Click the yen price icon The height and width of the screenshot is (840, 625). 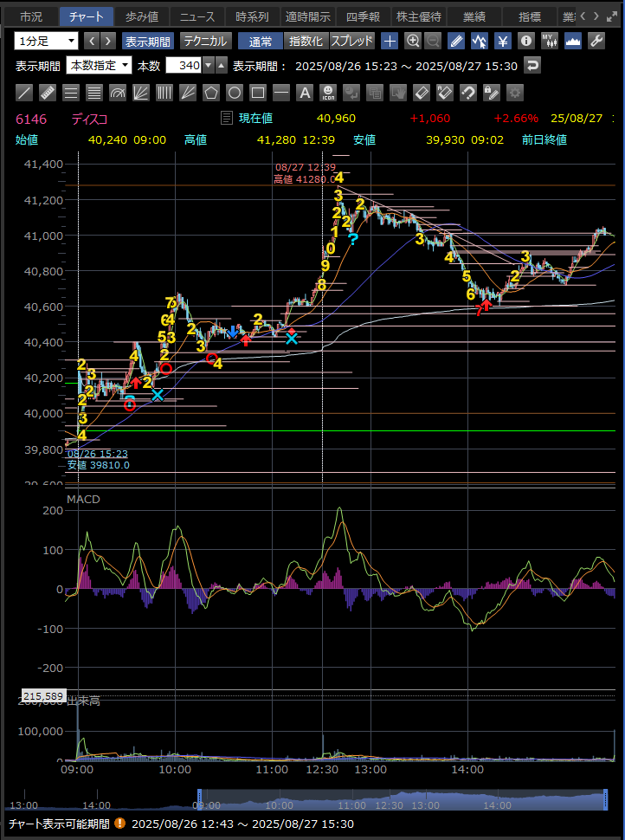coord(503,41)
